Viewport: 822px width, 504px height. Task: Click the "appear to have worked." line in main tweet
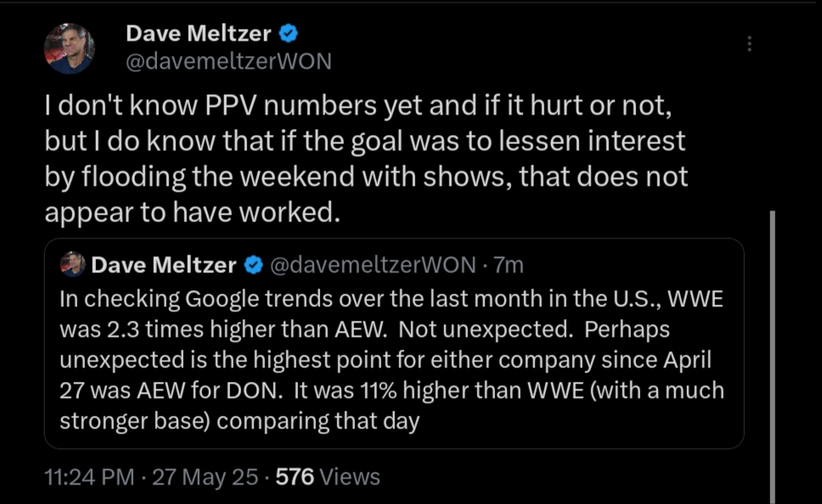click(x=192, y=212)
